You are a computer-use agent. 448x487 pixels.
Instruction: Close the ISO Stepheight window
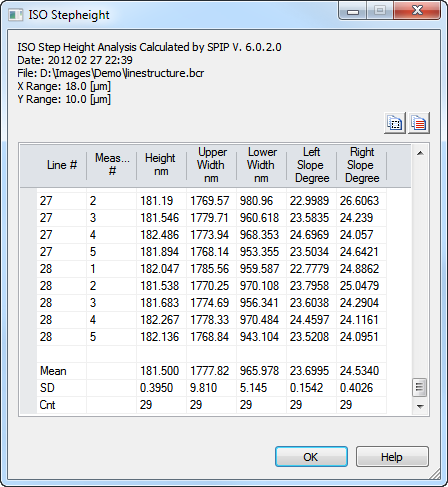(x=417, y=10)
